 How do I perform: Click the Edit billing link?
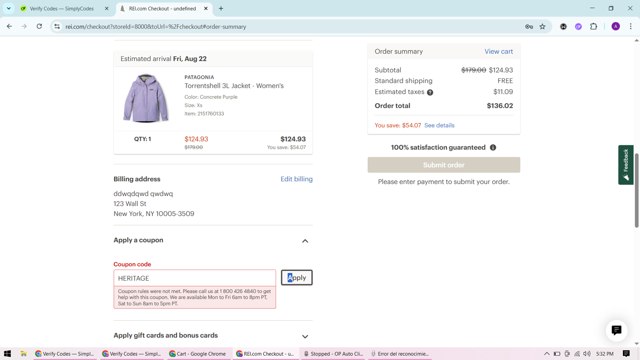[296, 179]
